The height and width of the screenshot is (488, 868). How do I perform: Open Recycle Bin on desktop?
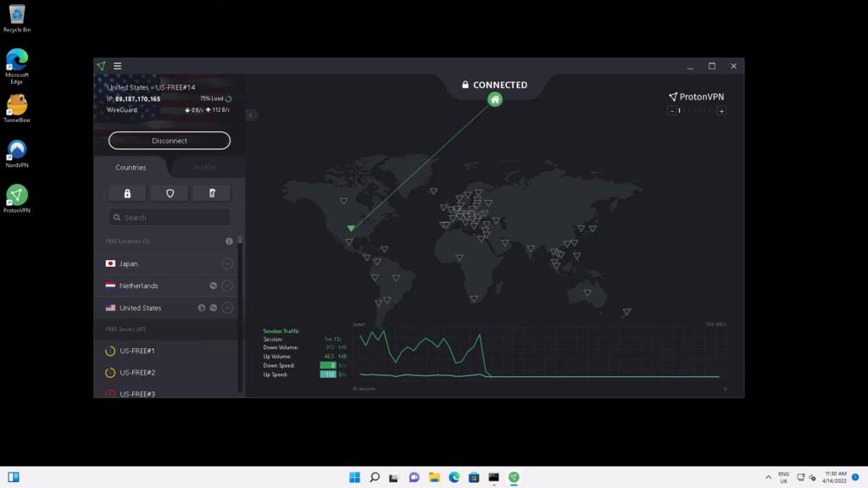[x=17, y=19]
